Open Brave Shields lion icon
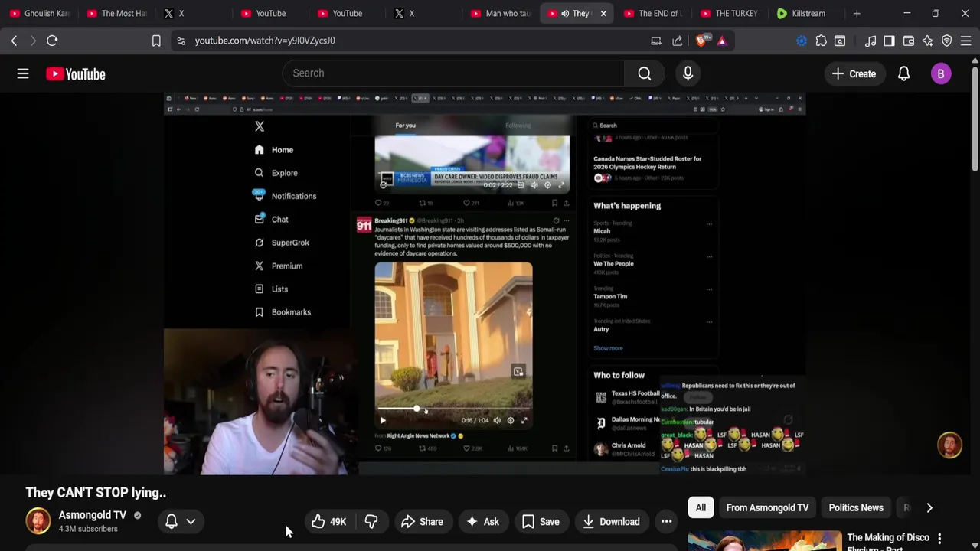Screen dimensions: 980x551 pyautogui.click(x=701, y=41)
